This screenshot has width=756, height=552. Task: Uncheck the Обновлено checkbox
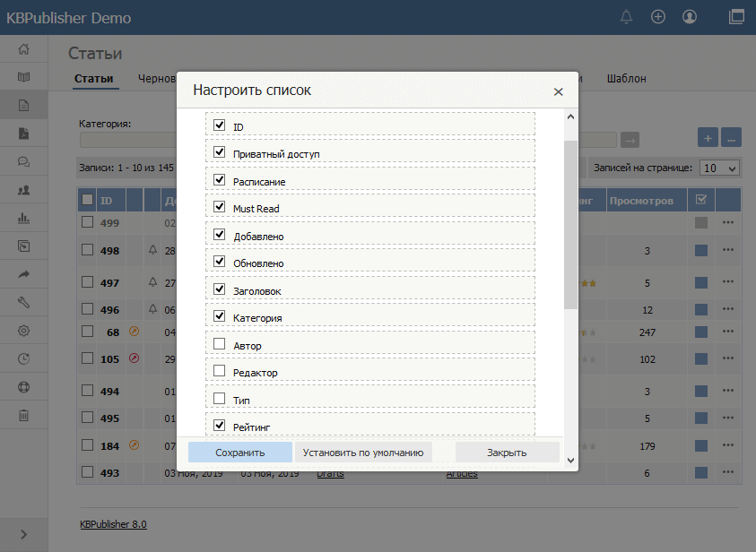(x=220, y=262)
